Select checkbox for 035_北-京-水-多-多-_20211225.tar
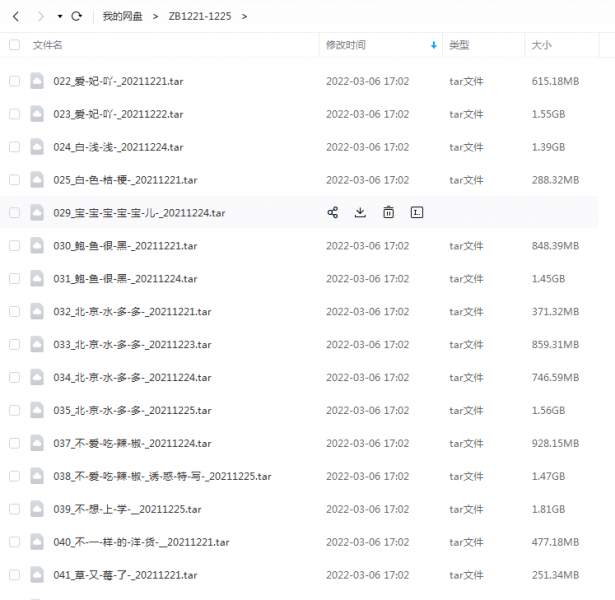The image size is (615, 600). [14, 410]
